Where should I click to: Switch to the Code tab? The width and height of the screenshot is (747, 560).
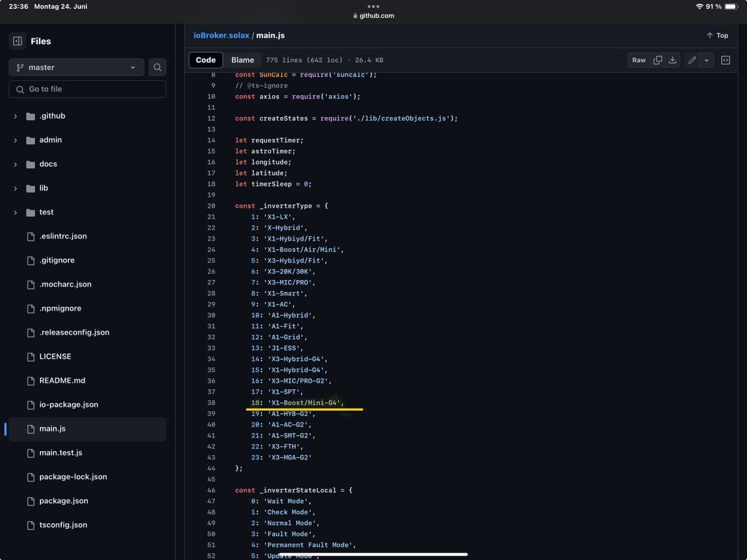click(x=205, y=60)
